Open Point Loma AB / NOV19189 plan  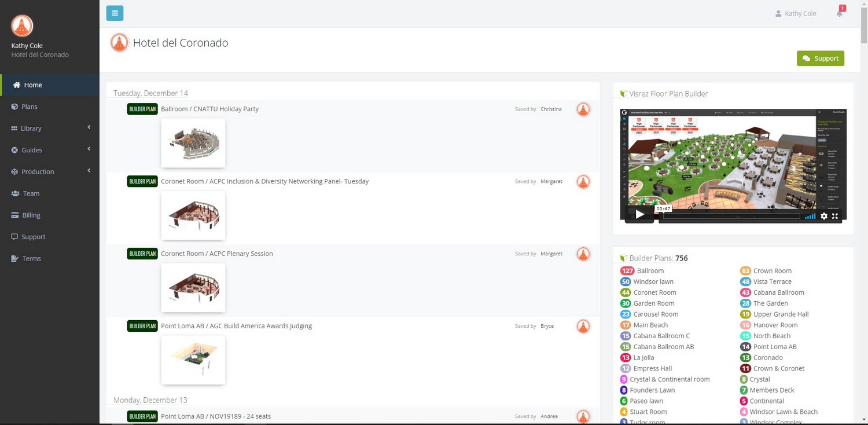click(216, 416)
